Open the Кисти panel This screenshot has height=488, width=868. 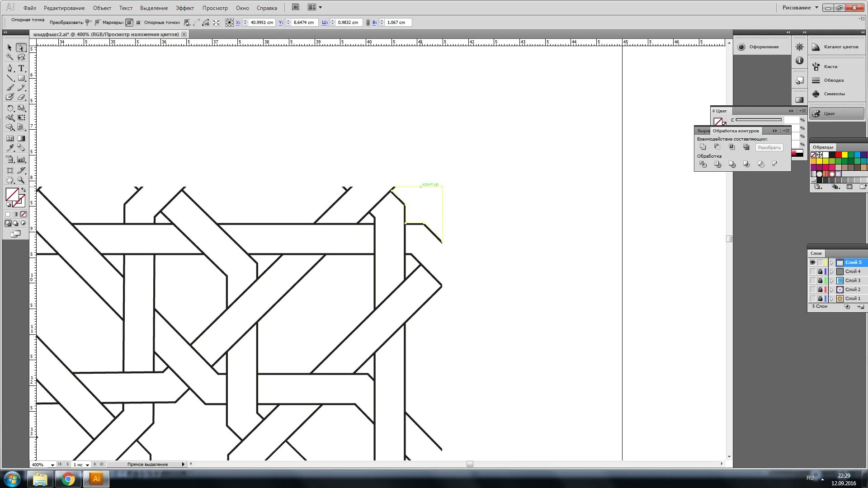coord(830,67)
